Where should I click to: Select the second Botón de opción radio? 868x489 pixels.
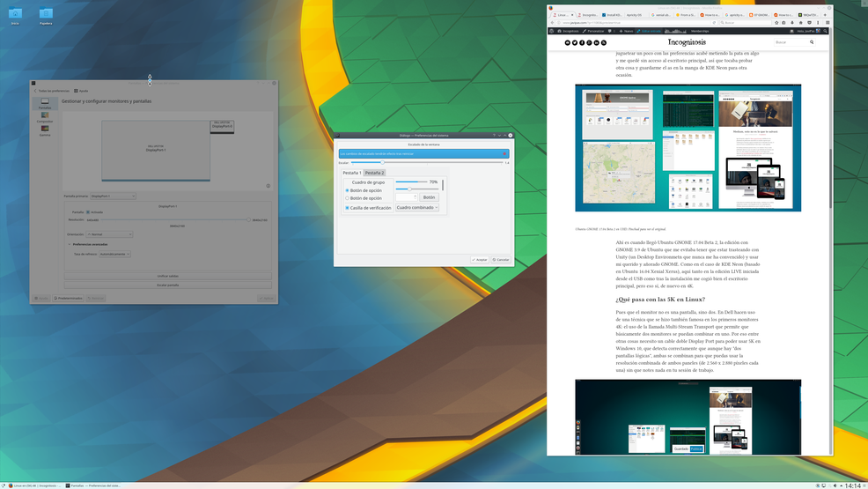tap(348, 198)
